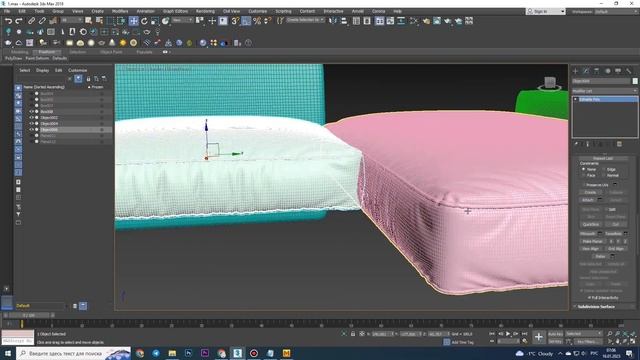
Task: Click the Play Animation button
Action: coord(508,334)
